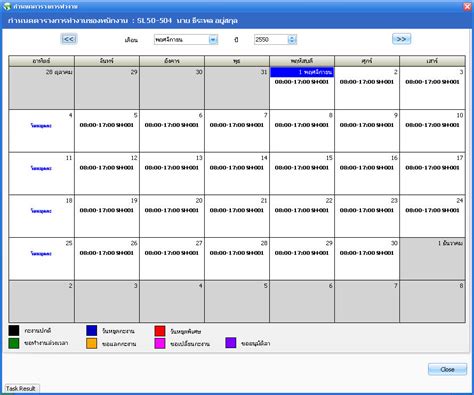
Task: Click the 08:00-17:00 shift text on day 21
Action: 237,210
